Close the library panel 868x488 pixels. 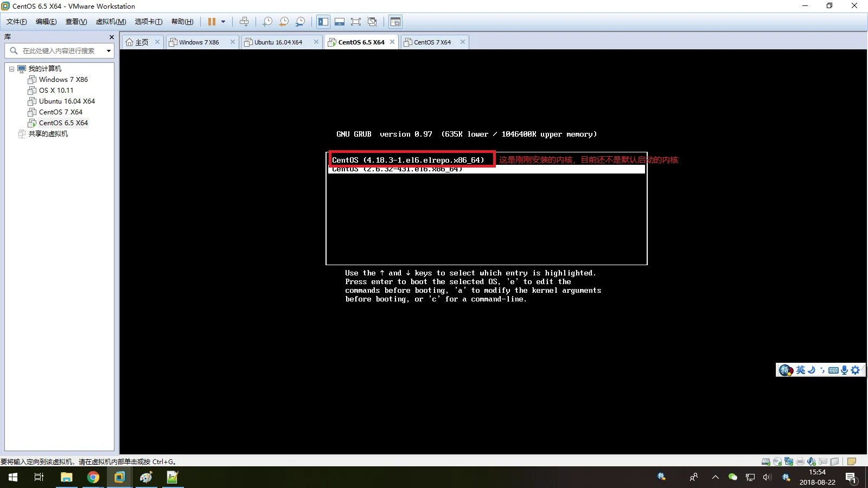coord(112,37)
